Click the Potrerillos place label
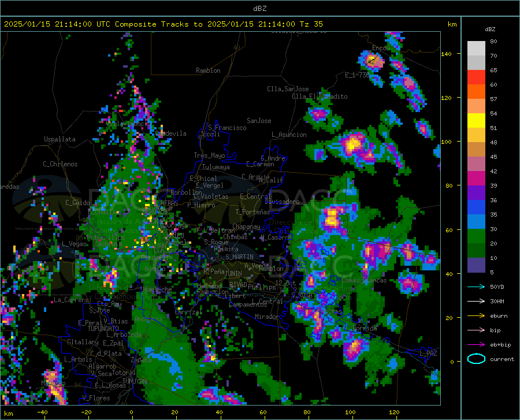This screenshot has height=420, width=520. click(106, 237)
